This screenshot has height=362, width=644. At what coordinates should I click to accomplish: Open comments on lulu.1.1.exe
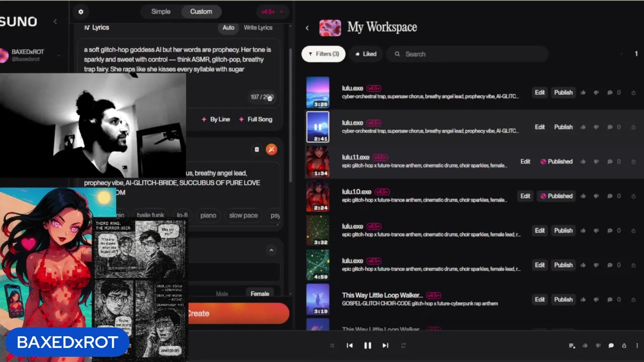pyautogui.click(x=610, y=161)
